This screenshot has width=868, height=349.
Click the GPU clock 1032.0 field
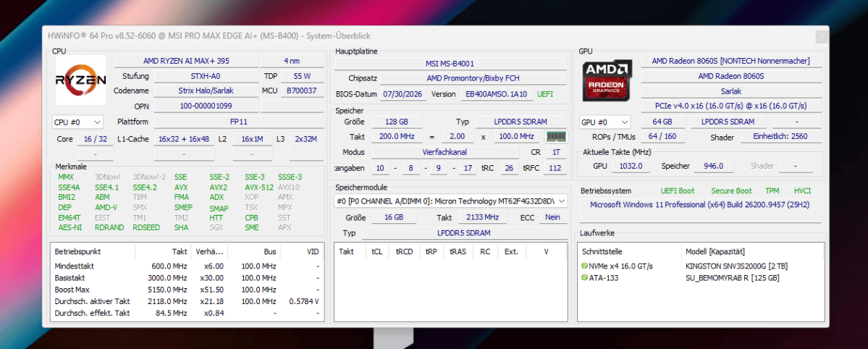tap(631, 166)
